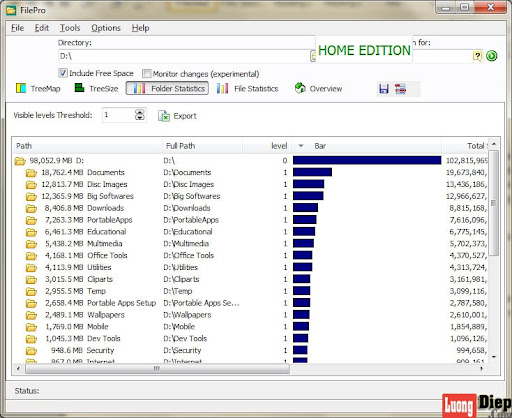Screen dimensions: 512x418
Task: Click the Documents folder bar
Action: [x=312, y=172]
